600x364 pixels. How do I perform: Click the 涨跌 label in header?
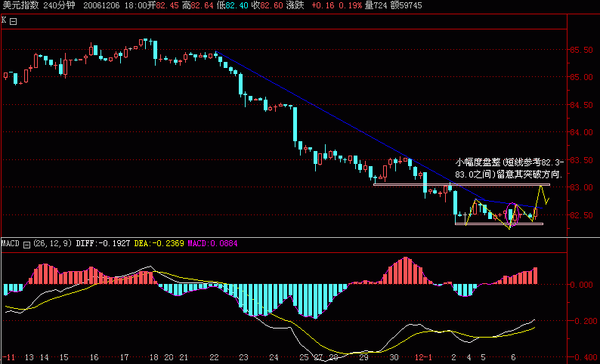(x=295, y=5)
